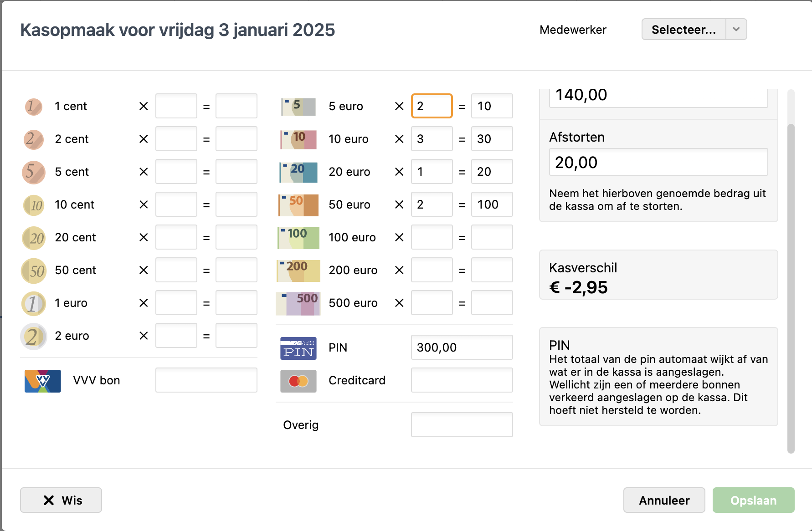Viewport: 812px width, 531px height.
Task: Open the Medewerker Selecteer dropdown
Action: [x=684, y=30]
